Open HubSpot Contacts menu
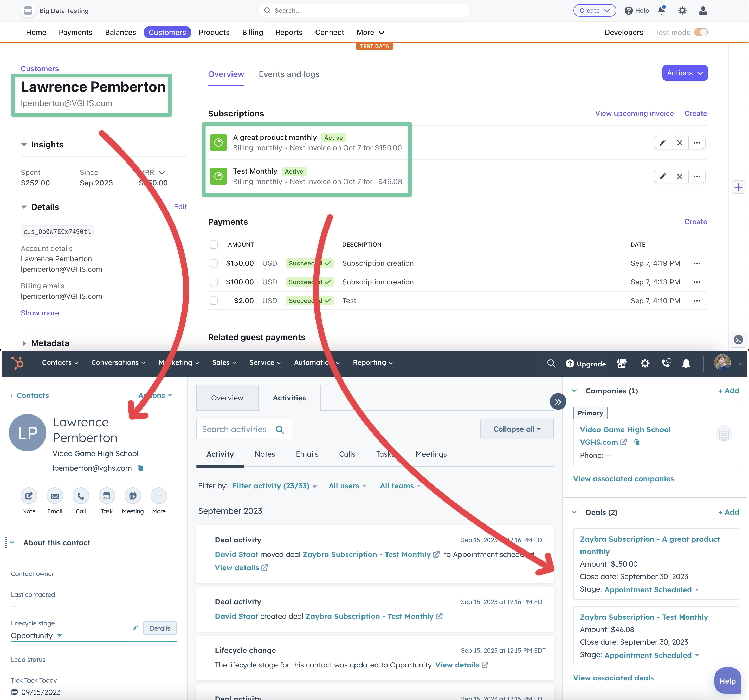The height and width of the screenshot is (700, 749). [x=60, y=362]
